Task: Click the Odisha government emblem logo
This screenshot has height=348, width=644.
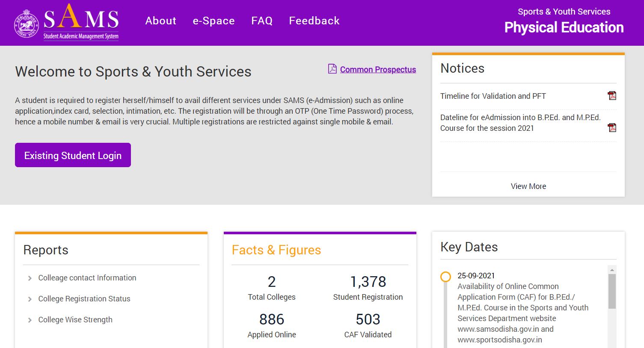Action: click(27, 24)
